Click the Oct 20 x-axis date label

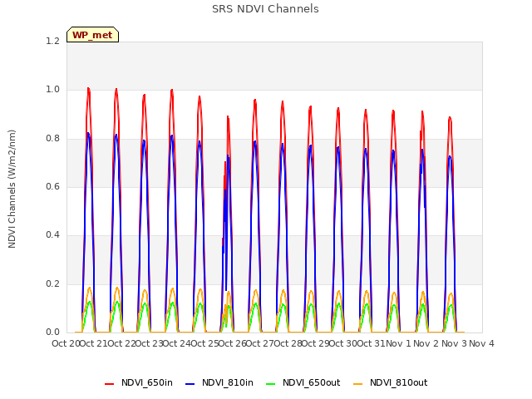pos(66,343)
